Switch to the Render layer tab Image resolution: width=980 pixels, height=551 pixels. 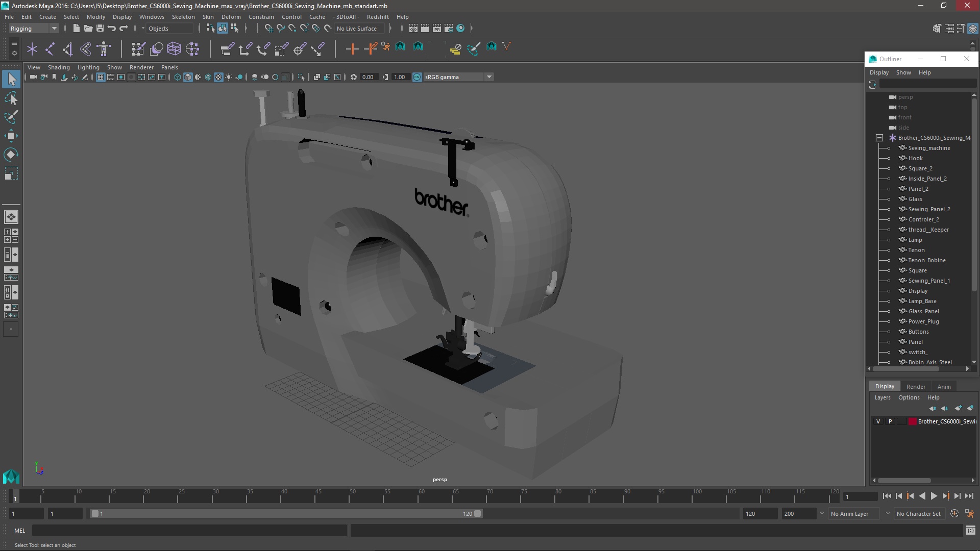click(x=916, y=387)
